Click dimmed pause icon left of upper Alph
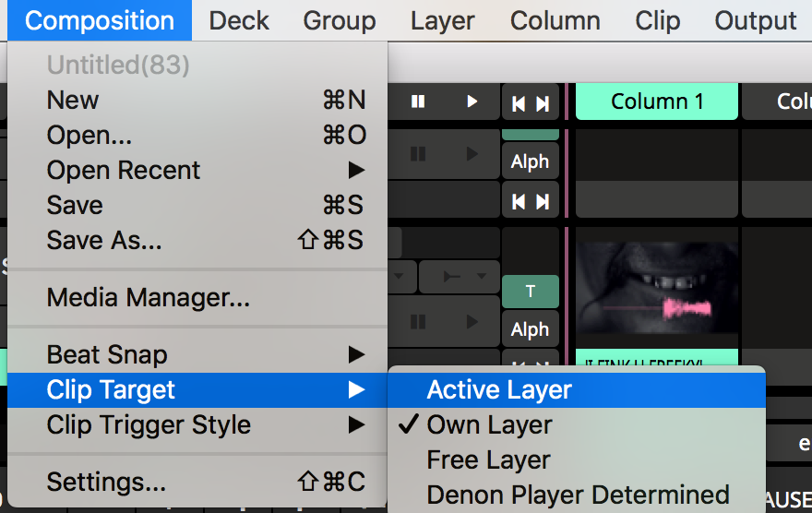The image size is (812, 513). [418, 153]
